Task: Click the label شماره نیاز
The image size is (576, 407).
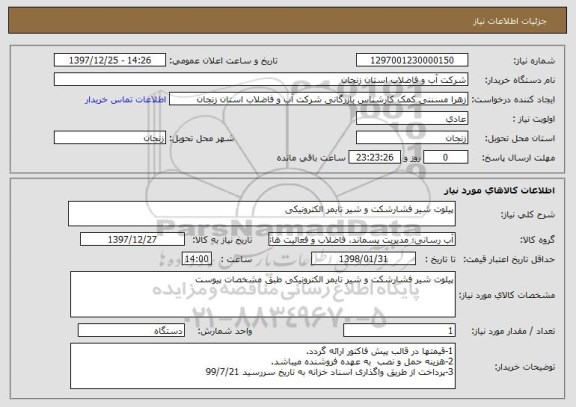Action: (x=534, y=61)
